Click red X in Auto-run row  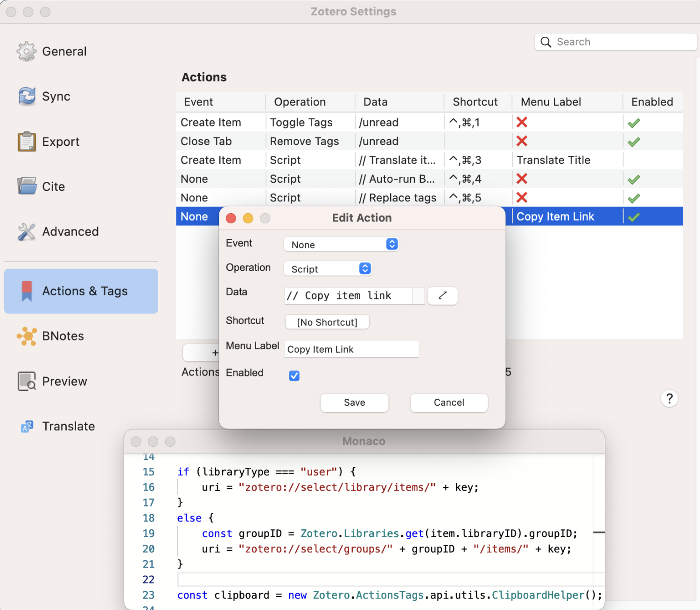pyautogui.click(x=522, y=179)
